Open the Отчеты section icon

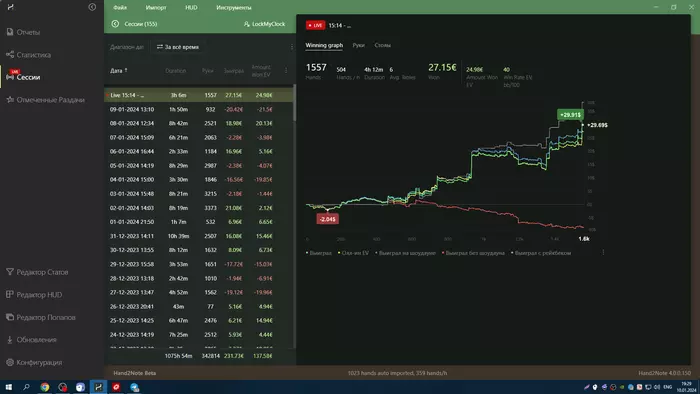tap(10, 32)
